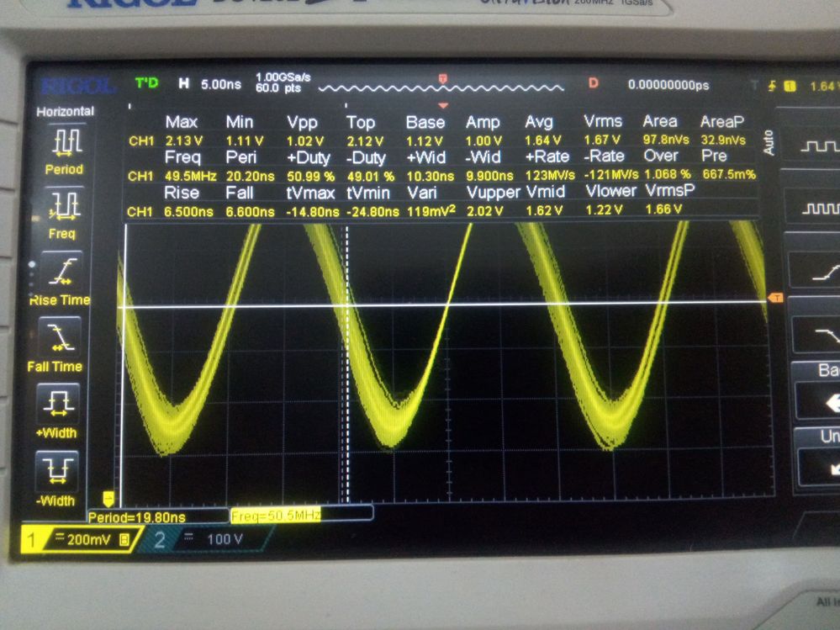Click the Period=19.80ns readout
Image resolution: width=840 pixels, height=630 pixels.
138,517
